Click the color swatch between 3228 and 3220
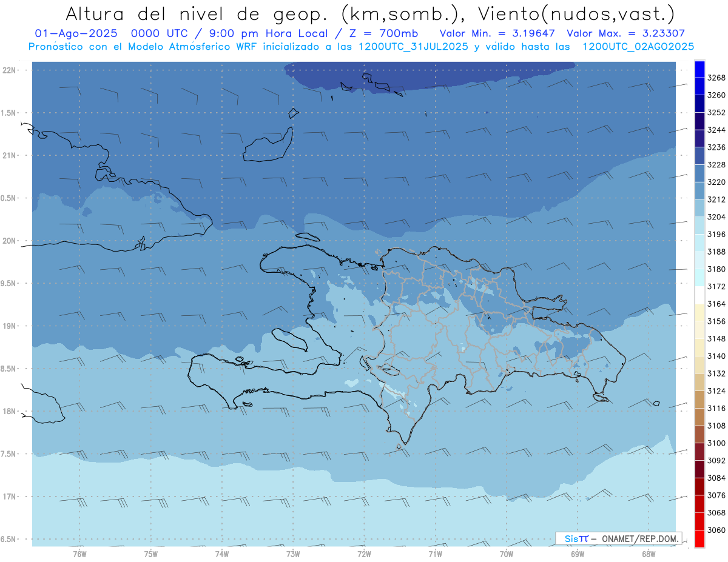728x562 pixels. click(x=699, y=173)
